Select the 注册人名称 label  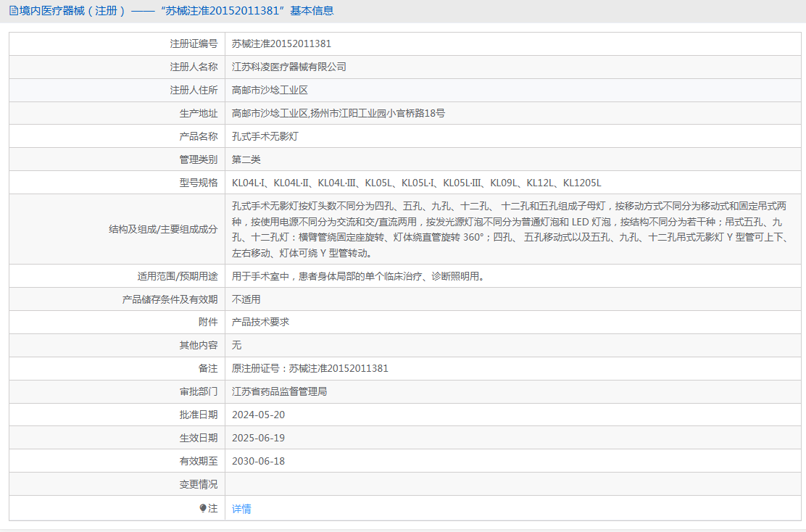[194, 67]
